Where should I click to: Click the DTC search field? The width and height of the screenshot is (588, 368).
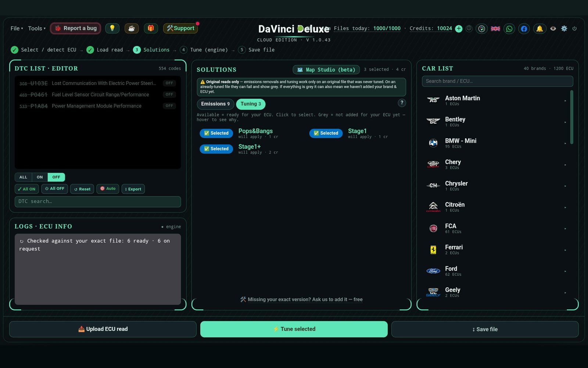[98, 201]
